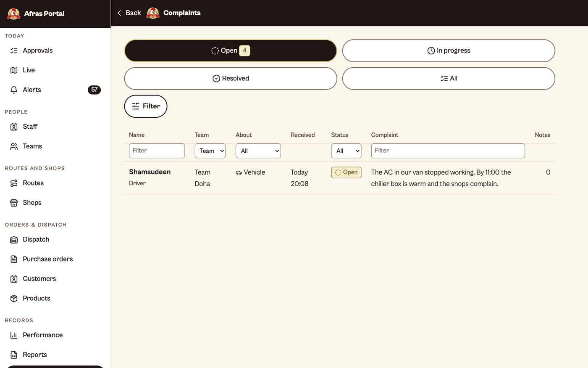The height and width of the screenshot is (368, 588).
Task: Click the notes count 0 cell
Action: coord(548,172)
